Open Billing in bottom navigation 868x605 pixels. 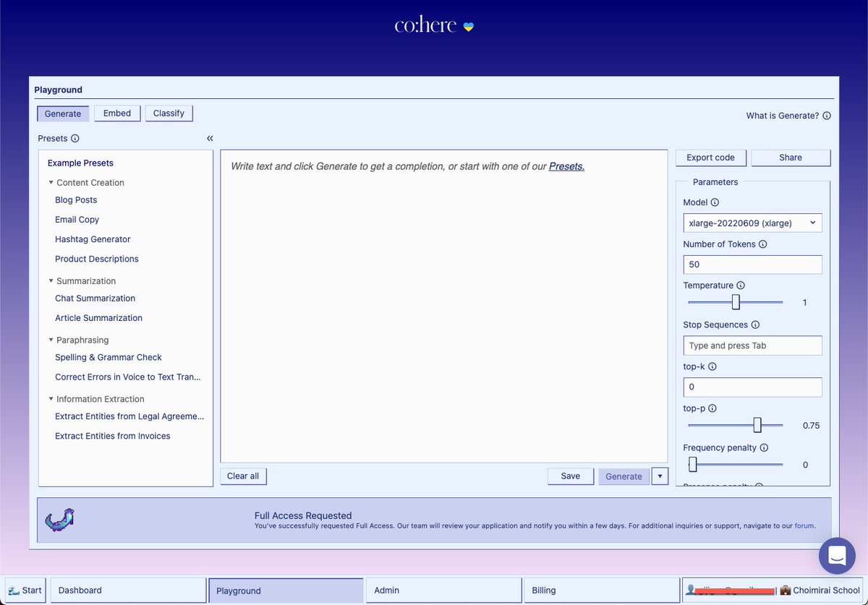tap(601, 590)
